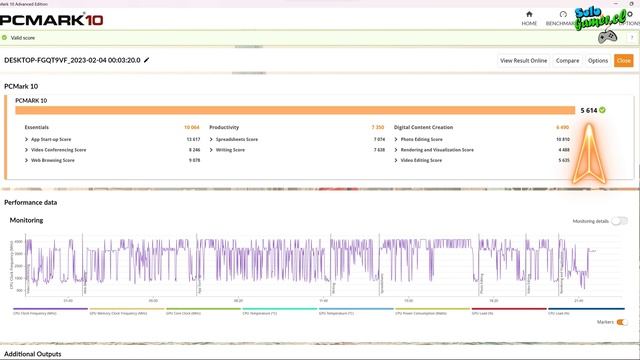The image size is (640, 360).
Task: Select the CPU Load legend line
Action: (586, 309)
